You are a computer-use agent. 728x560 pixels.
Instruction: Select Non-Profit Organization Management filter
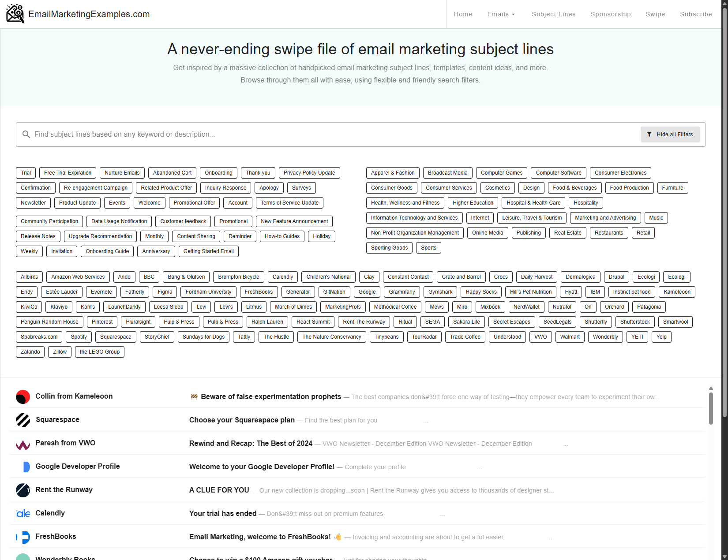pos(415,233)
